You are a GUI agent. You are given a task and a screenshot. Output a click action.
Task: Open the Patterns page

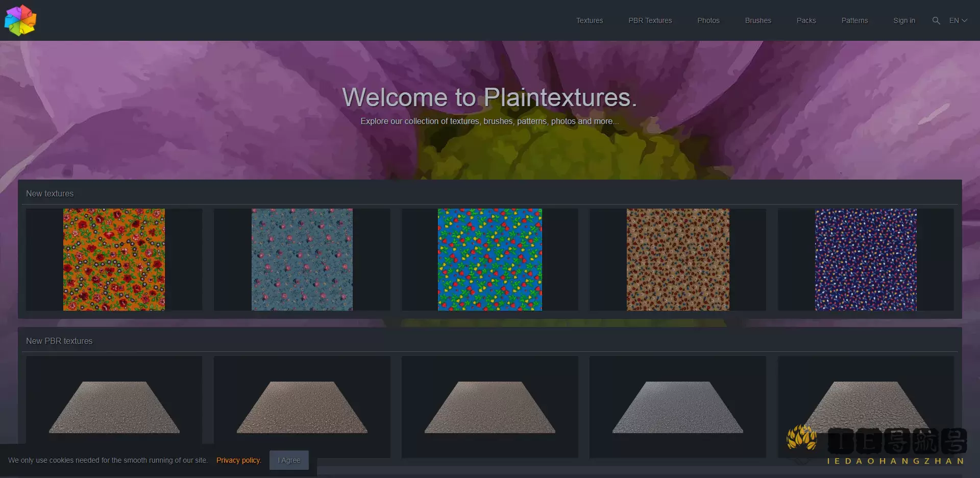click(854, 20)
